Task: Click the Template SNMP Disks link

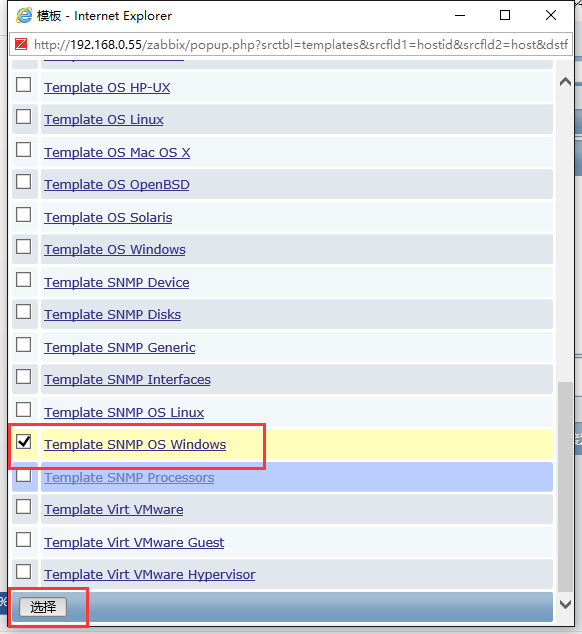Action: [x=113, y=315]
